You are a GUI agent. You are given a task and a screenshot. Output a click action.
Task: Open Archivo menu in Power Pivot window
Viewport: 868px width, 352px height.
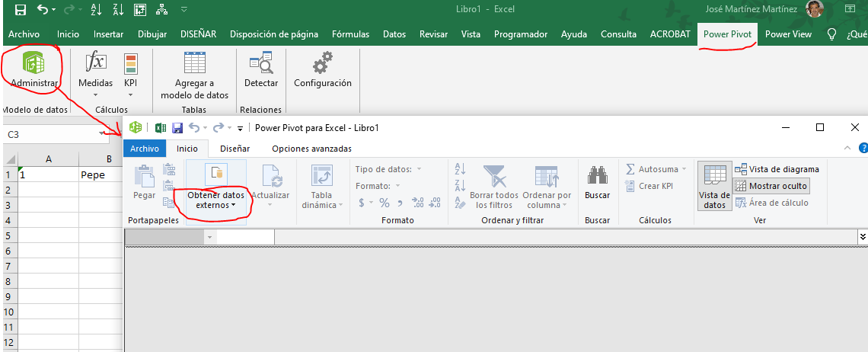pos(145,149)
